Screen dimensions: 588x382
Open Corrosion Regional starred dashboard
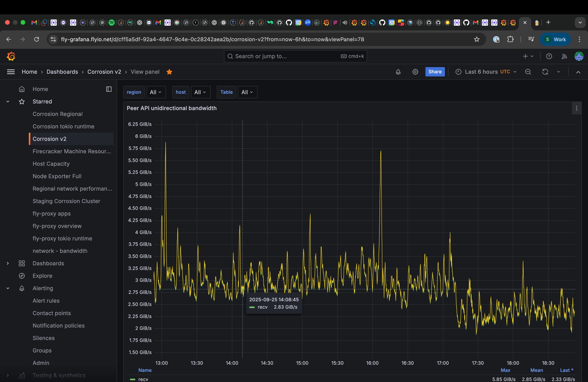[58, 114]
